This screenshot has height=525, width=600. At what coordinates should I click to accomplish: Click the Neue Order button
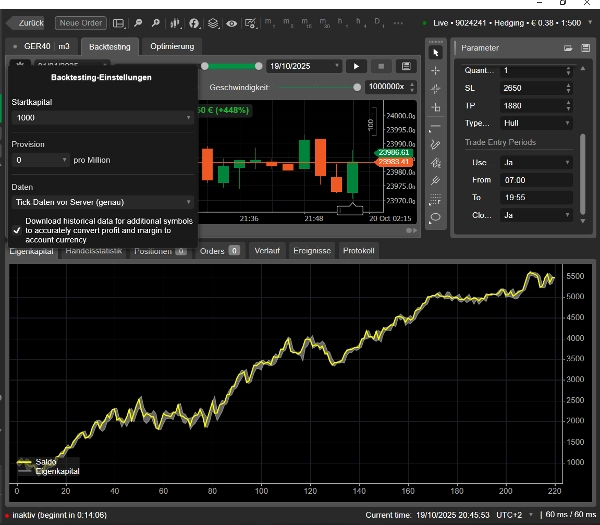tap(81, 23)
